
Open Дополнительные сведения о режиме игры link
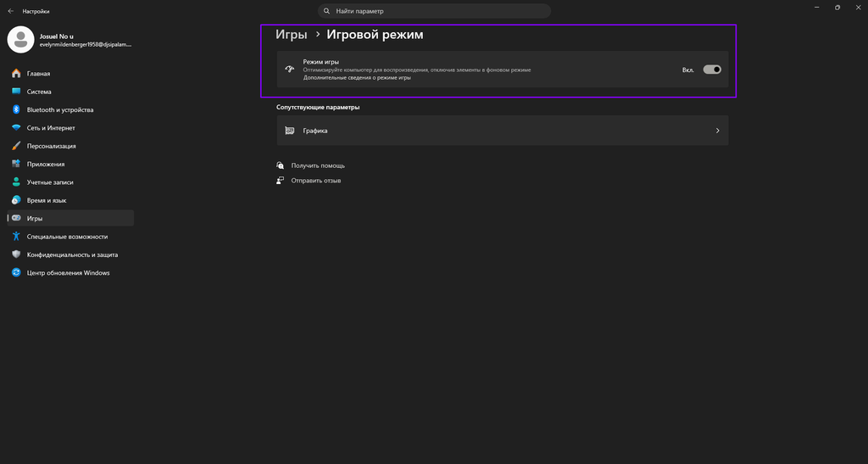coord(357,78)
